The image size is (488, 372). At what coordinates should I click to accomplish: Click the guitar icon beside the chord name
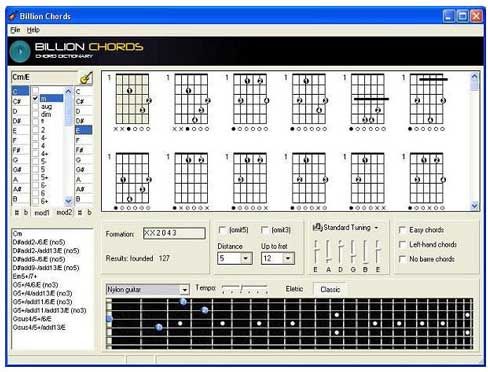point(86,78)
